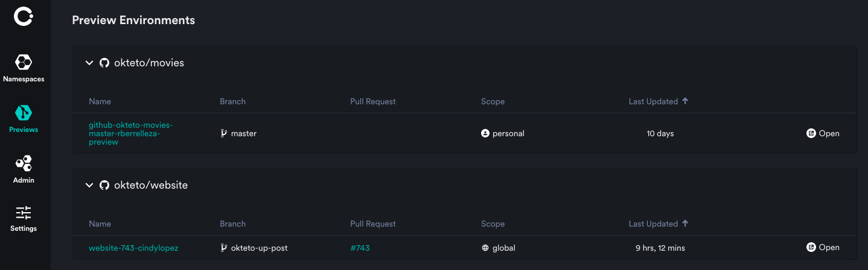Viewport: 868px width, 270px height.
Task: Open website-743-cindylopez preview environment
Action: coord(133,248)
